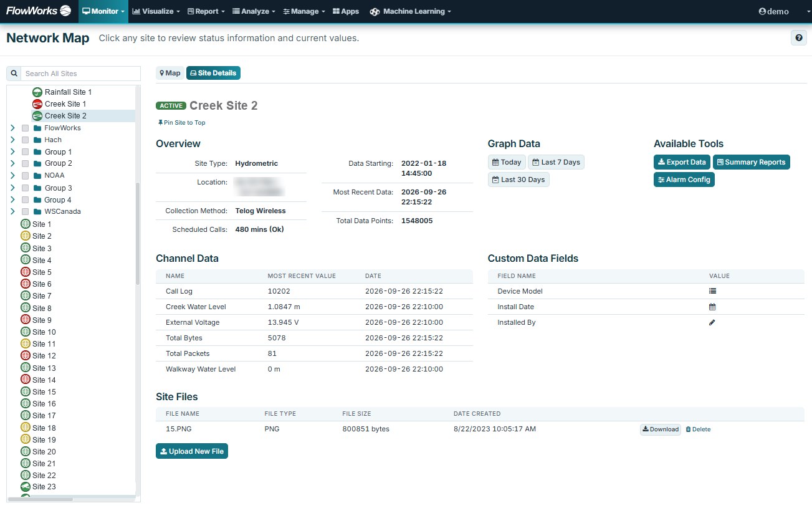This screenshot has height=513, width=812.
Task: Click the red Creek Site 1 icon
Action: pos(37,103)
